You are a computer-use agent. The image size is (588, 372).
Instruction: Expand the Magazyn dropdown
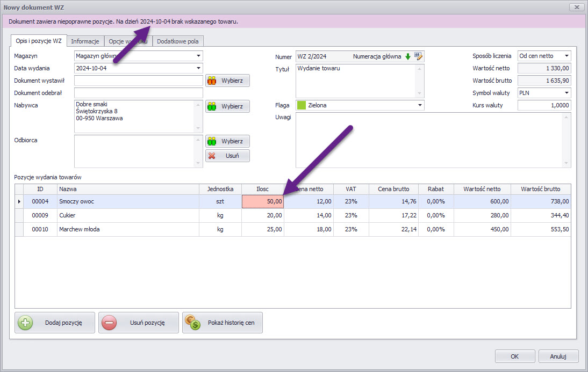click(x=198, y=56)
